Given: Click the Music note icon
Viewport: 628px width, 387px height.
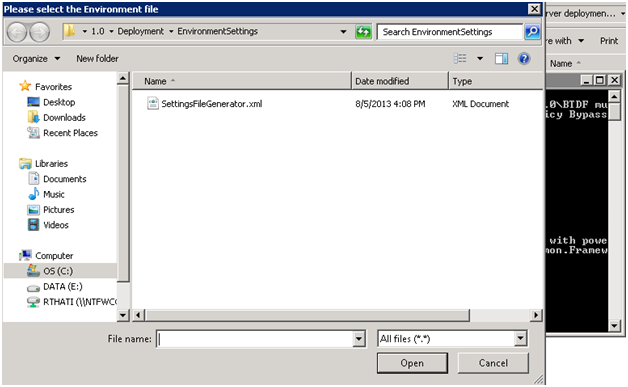Looking at the screenshot, I should click(34, 194).
